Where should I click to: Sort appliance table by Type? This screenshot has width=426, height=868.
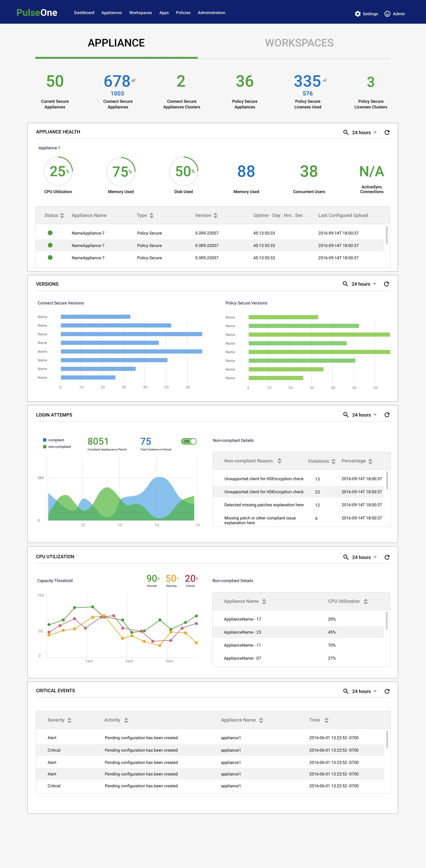coord(151,216)
